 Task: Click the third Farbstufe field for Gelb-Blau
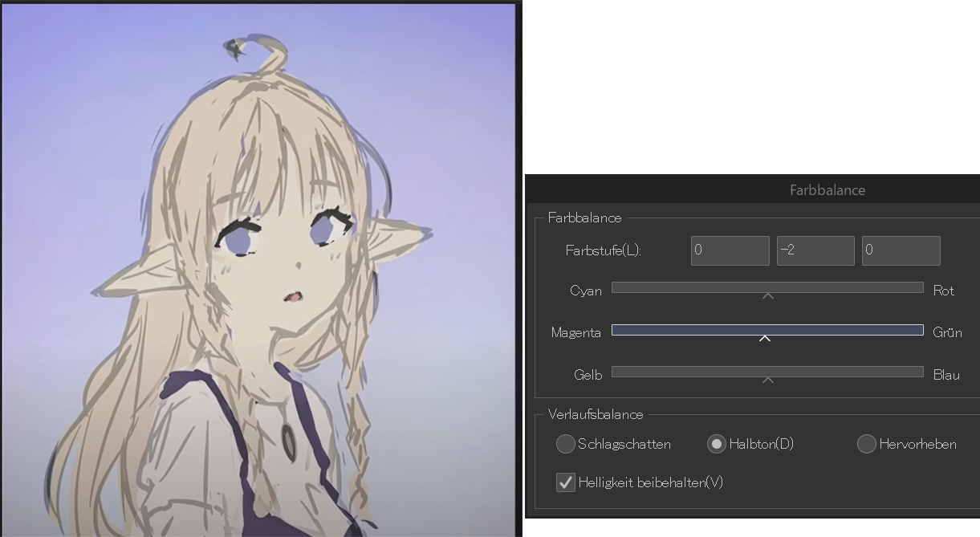(901, 250)
